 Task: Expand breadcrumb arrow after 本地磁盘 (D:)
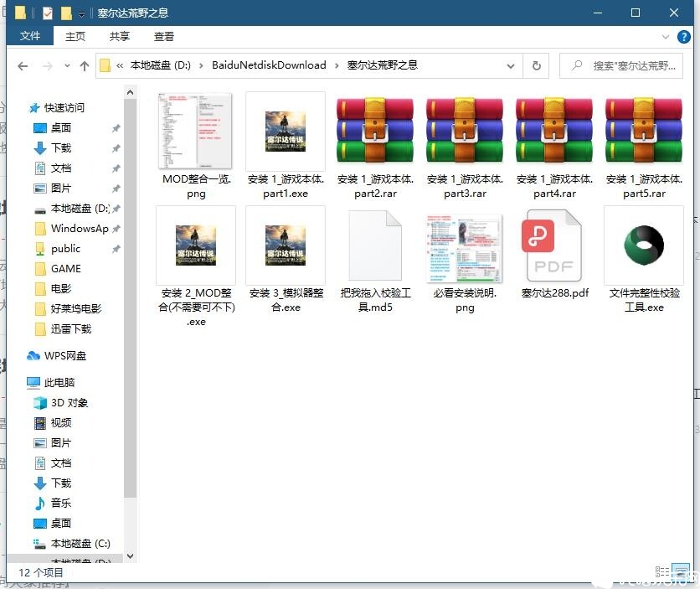click(201, 65)
